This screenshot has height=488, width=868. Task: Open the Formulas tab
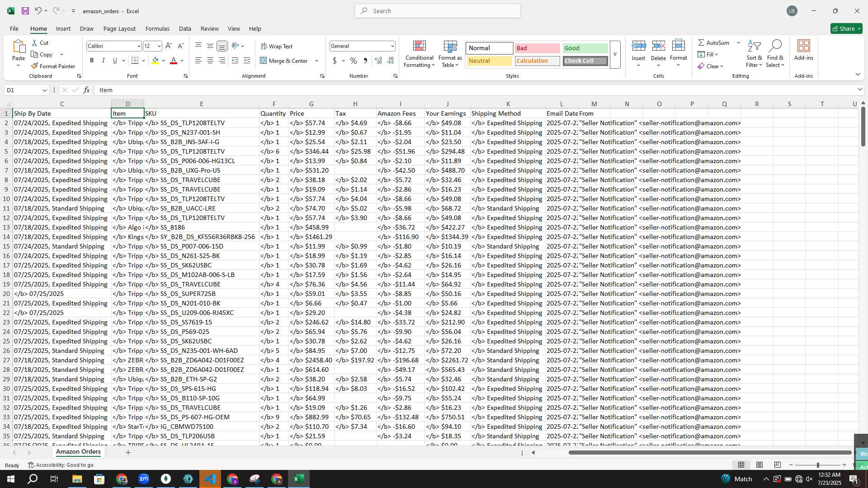pyautogui.click(x=157, y=28)
